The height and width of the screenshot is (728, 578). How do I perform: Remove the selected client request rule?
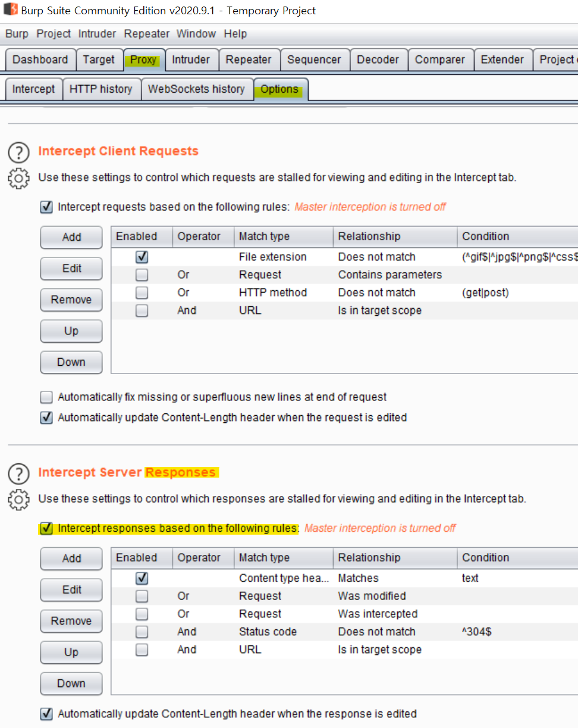[71, 299]
